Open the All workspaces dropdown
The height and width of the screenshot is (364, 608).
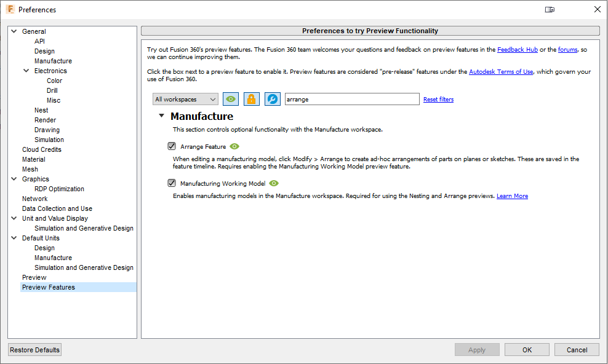coord(185,99)
